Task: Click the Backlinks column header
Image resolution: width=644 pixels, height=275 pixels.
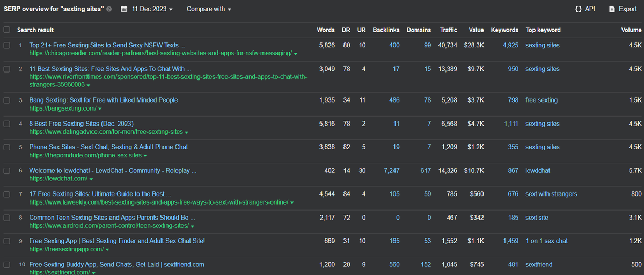Action: (386, 30)
